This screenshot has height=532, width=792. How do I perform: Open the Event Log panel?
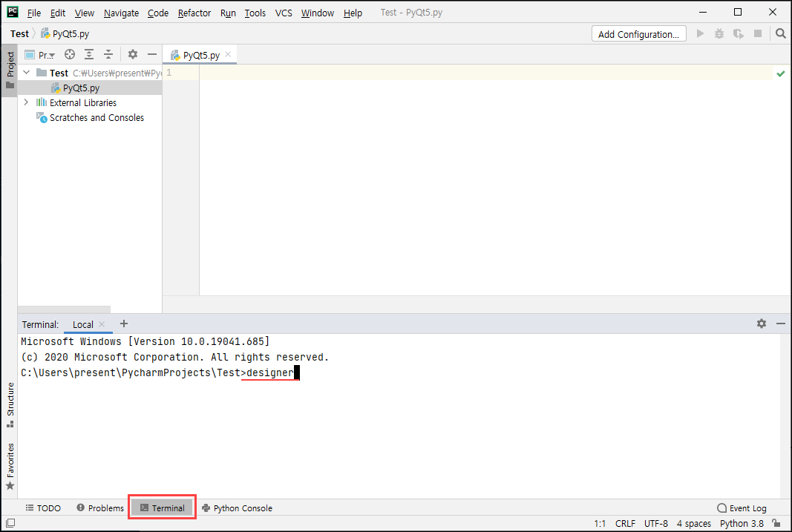[x=742, y=508]
